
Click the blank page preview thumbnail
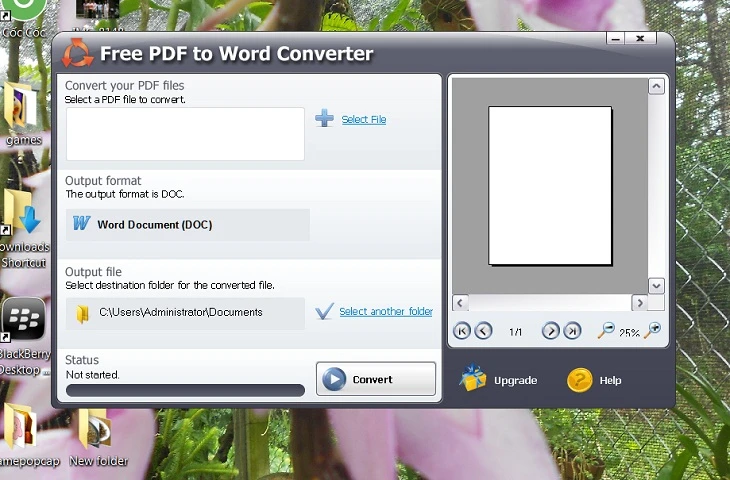pos(550,186)
